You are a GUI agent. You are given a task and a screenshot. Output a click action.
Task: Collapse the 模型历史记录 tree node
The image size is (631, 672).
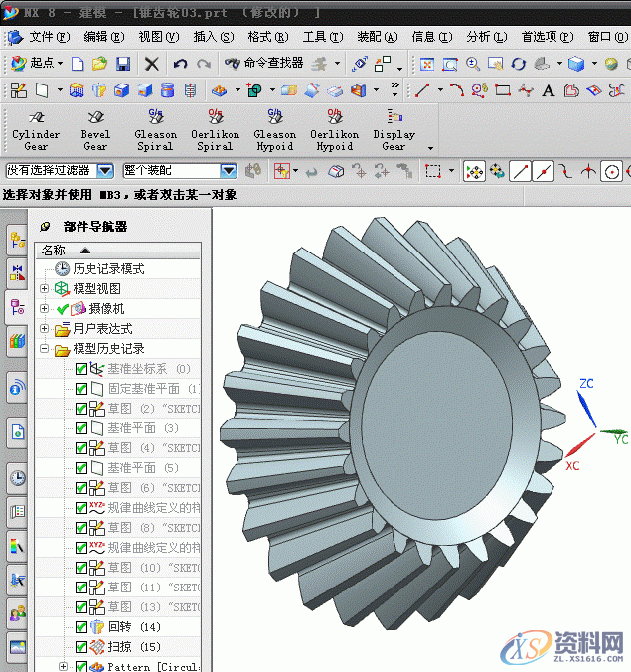(x=45, y=349)
